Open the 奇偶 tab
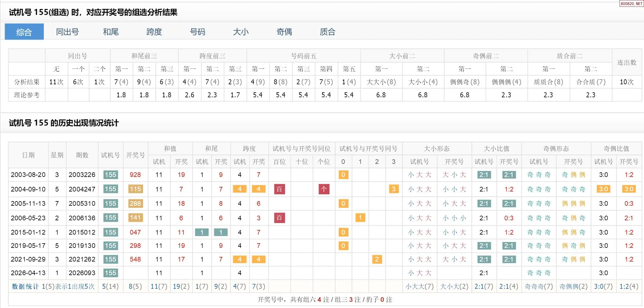This screenshot has width=644, height=308. [284, 32]
